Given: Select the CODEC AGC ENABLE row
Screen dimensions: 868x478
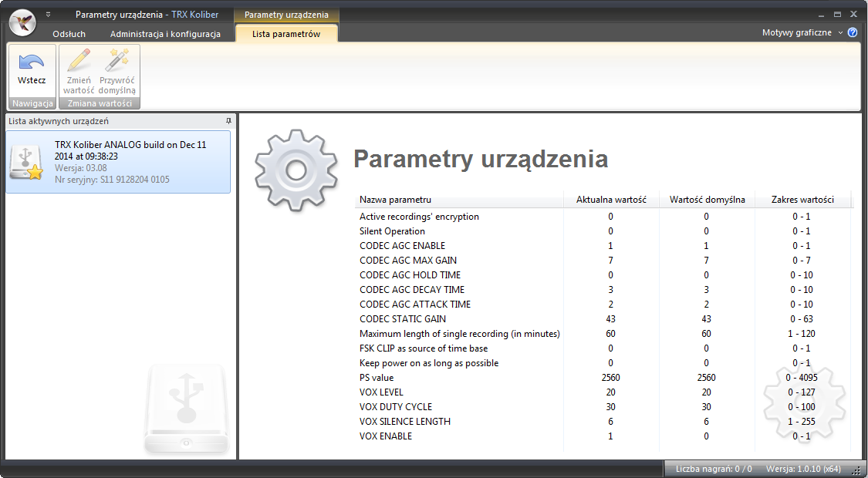Looking at the screenshot, I should pos(603,246).
